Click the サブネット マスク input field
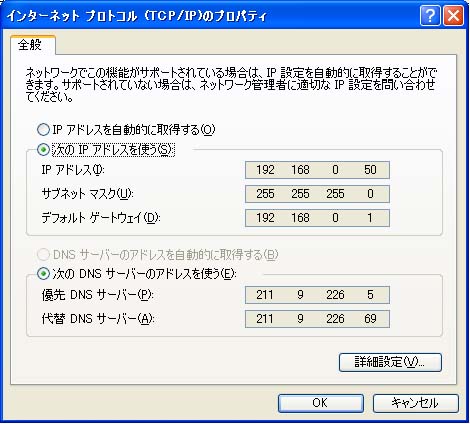 317,194
